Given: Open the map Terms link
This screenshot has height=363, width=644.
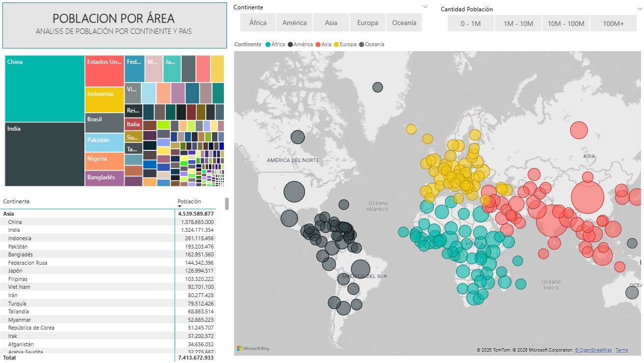Looking at the screenshot, I should (x=621, y=350).
